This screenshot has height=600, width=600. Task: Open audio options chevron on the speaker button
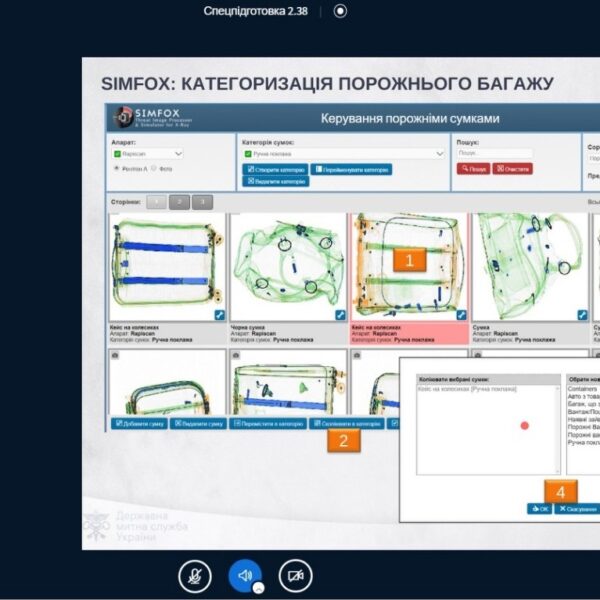[259, 588]
